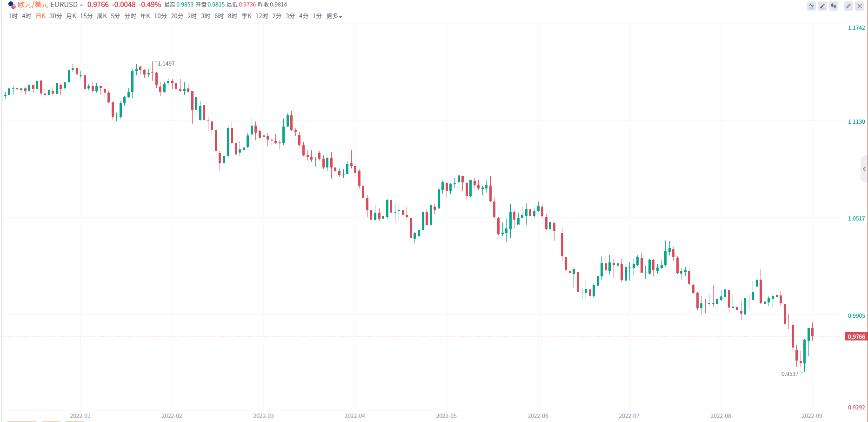Click the shrink fullscreen arrows icon
Viewport: 868px width, 422px height.
[848, 6]
